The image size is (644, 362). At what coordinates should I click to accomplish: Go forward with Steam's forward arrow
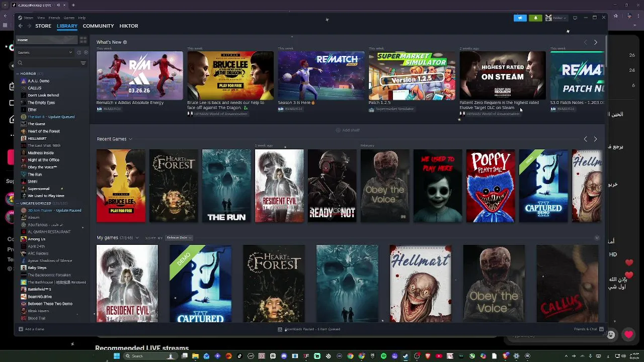click(x=29, y=26)
